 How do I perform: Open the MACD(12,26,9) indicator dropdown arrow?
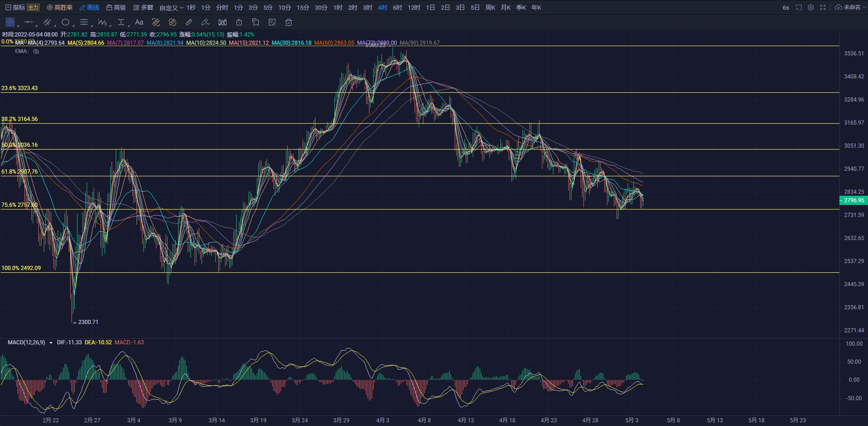click(51, 343)
